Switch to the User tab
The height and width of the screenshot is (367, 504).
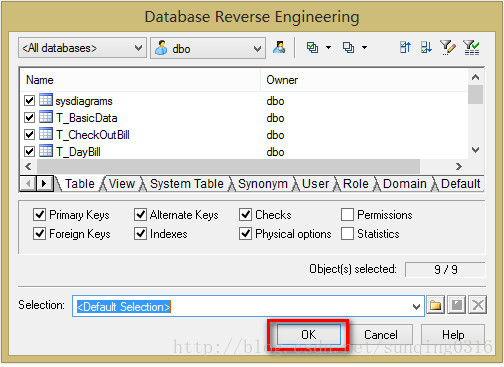coord(315,184)
